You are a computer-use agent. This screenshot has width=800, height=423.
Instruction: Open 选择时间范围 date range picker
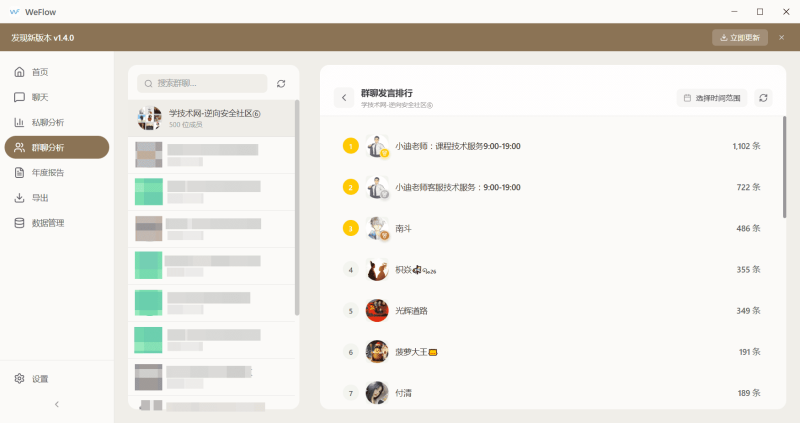click(712, 98)
